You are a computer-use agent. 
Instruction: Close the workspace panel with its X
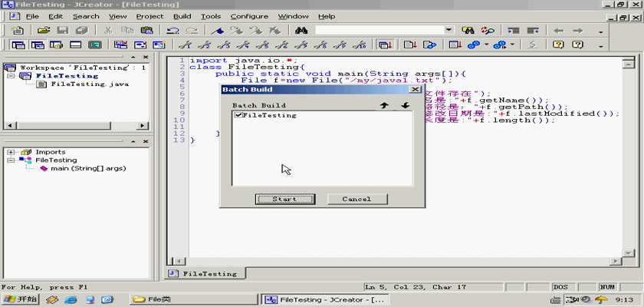pos(146,57)
